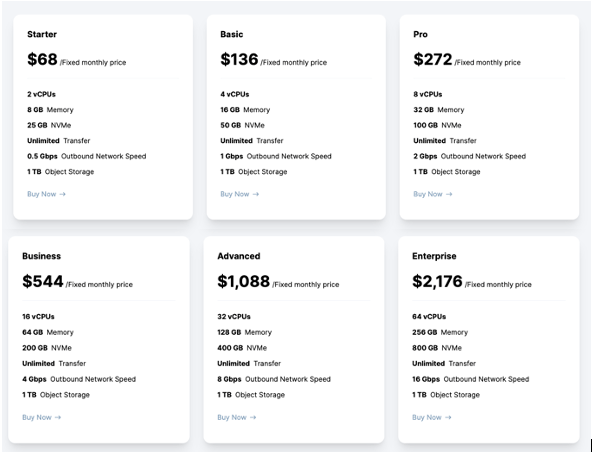Click the arrow icon after Starter Buy Now

[63, 194]
